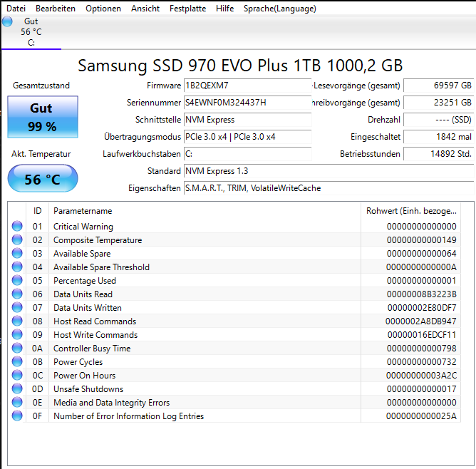476x469 pixels.
Task: Select the Available Spare row name
Action: (x=82, y=254)
